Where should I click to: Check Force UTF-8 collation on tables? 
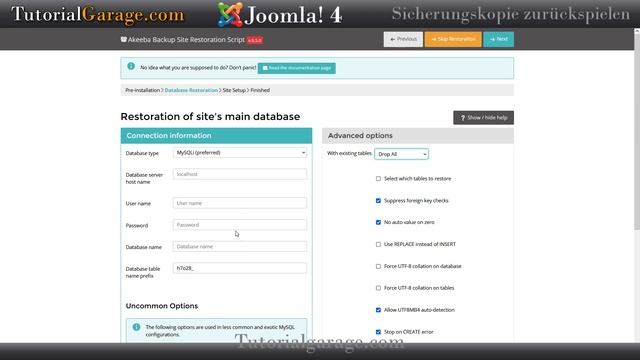click(x=378, y=288)
